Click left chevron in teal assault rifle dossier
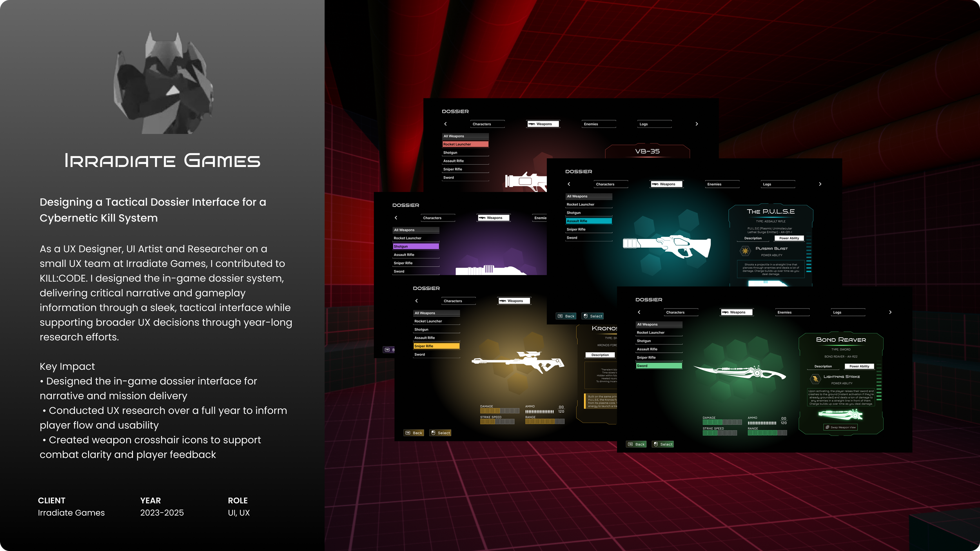 (x=569, y=184)
